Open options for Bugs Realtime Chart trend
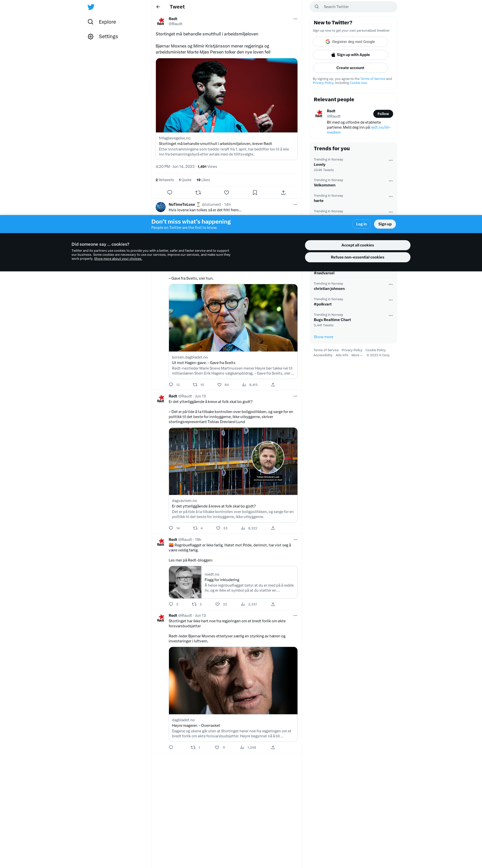The image size is (482, 868). click(x=390, y=316)
